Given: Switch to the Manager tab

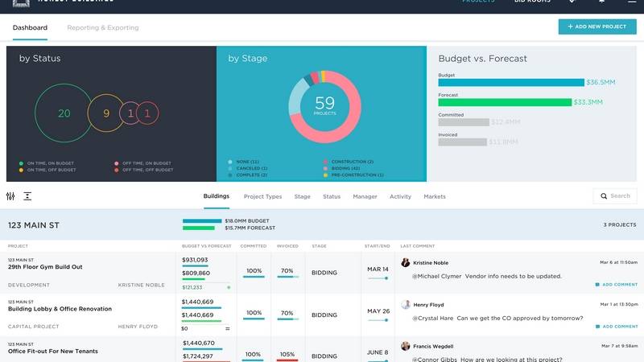Looking at the screenshot, I should pyautogui.click(x=365, y=196).
